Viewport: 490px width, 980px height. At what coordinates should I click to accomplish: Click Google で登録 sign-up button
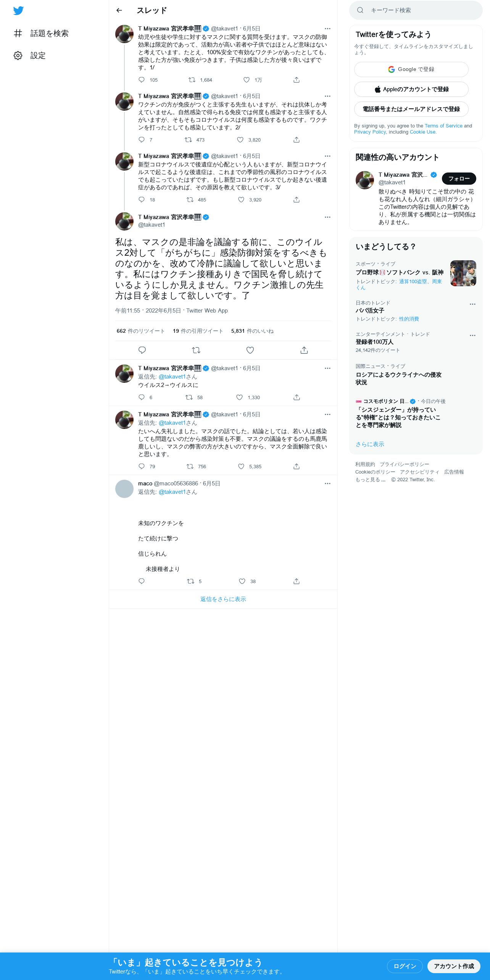coord(411,69)
